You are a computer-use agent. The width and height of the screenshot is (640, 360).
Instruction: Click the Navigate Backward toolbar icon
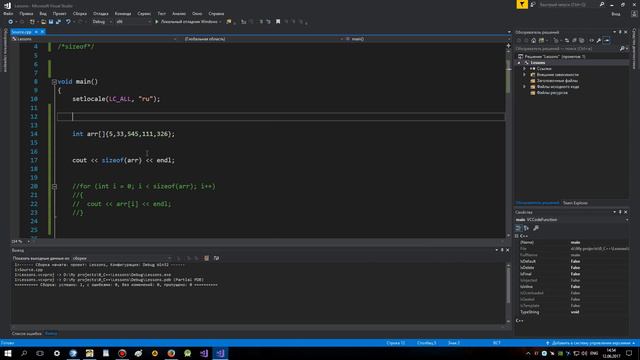click(11, 22)
